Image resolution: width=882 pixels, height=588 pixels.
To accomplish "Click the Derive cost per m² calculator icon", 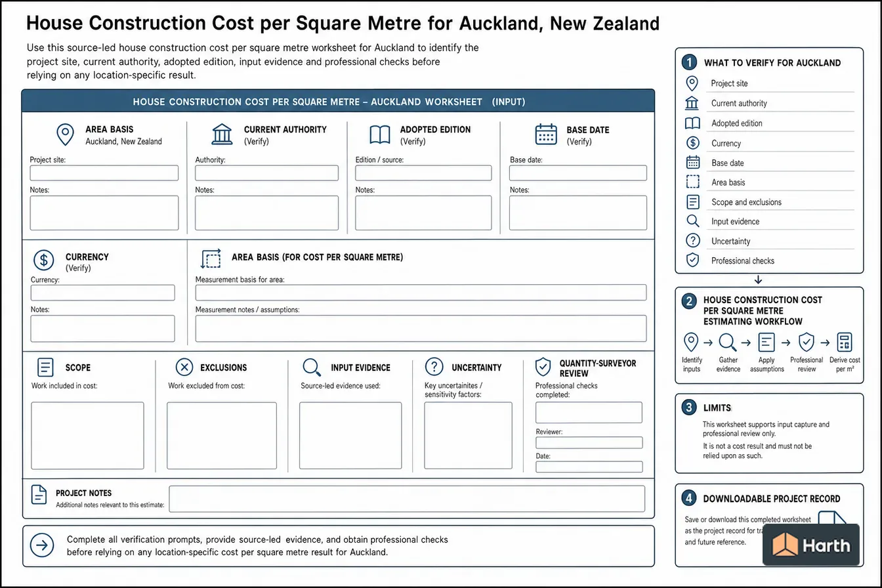I will click(845, 342).
